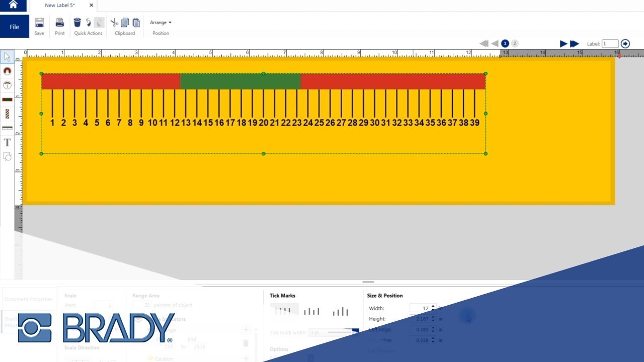644x362 pixels.
Task: Click the 'Size & Position' heading
Action: pyautogui.click(x=385, y=296)
